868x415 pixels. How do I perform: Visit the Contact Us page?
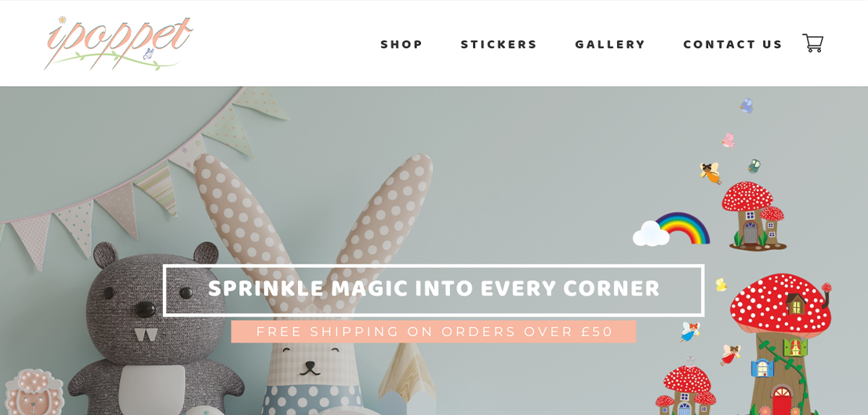tap(733, 44)
